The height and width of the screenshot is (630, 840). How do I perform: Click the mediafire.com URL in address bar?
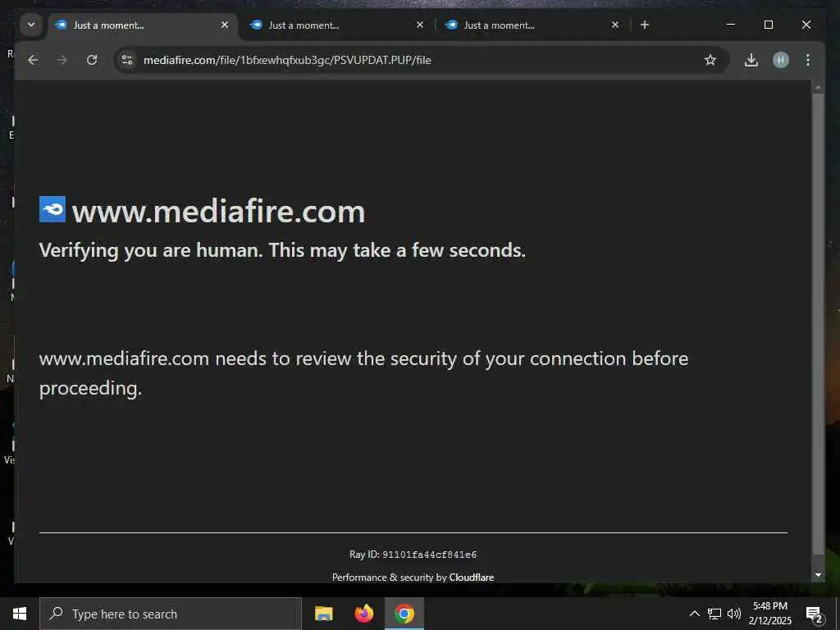pyautogui.click(x=287, y=60)
